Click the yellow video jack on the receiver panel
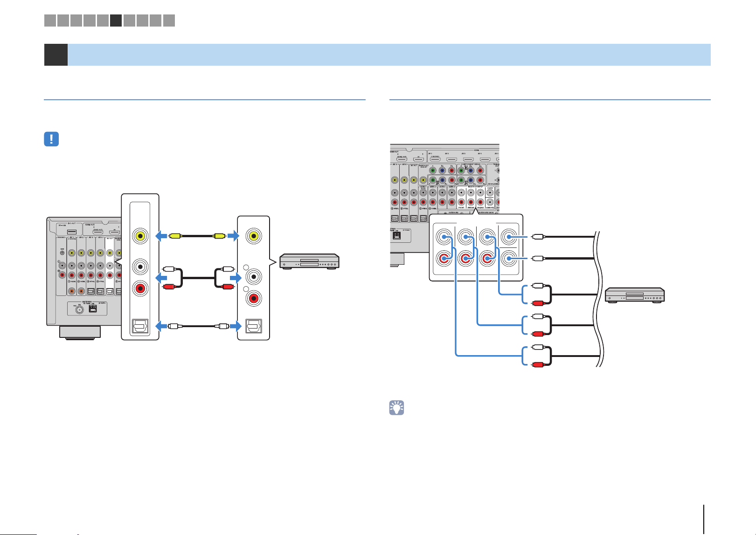Viewport: 756px width, 535px height. (x=140, y=236)
